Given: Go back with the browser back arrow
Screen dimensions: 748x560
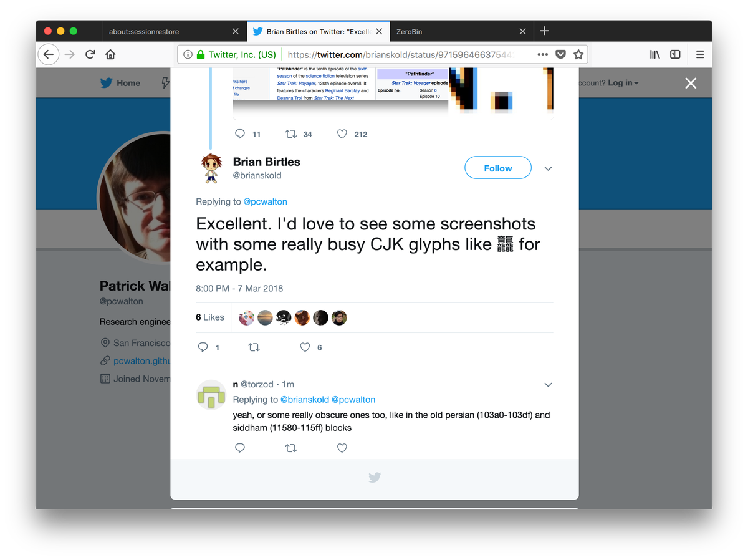Looking at the screenshot, I should pyautogui.click(x=49, y=55).
